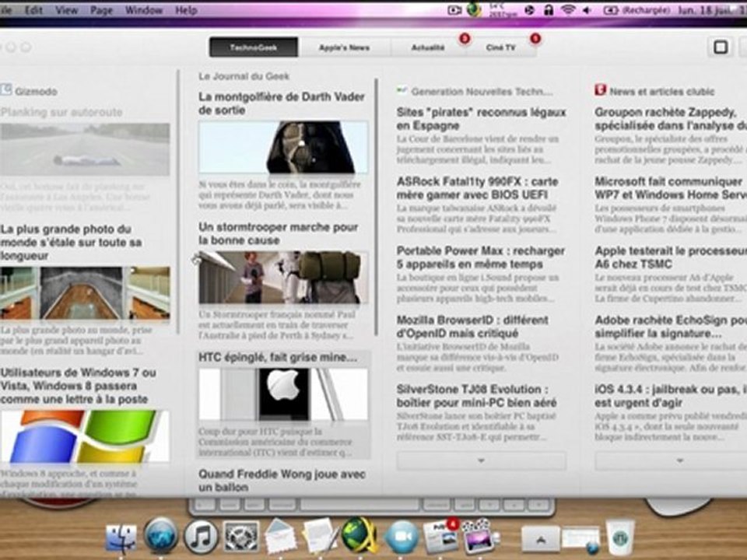
Task: Open System Preferences from the Dock
Action: [x=241, y=537]
